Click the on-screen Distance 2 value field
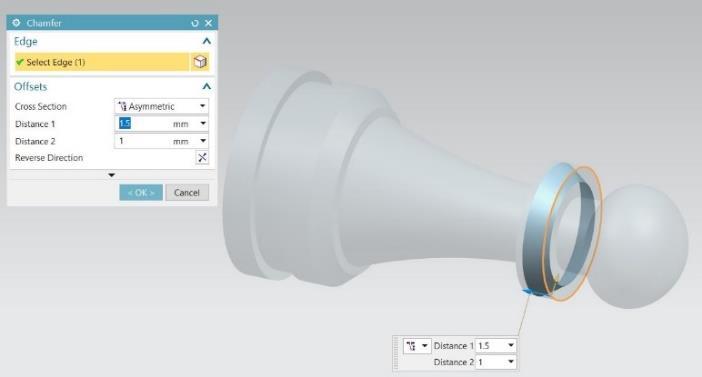Image resolution: width=702 pixels, height=377 pixels. tap(490, 362)
